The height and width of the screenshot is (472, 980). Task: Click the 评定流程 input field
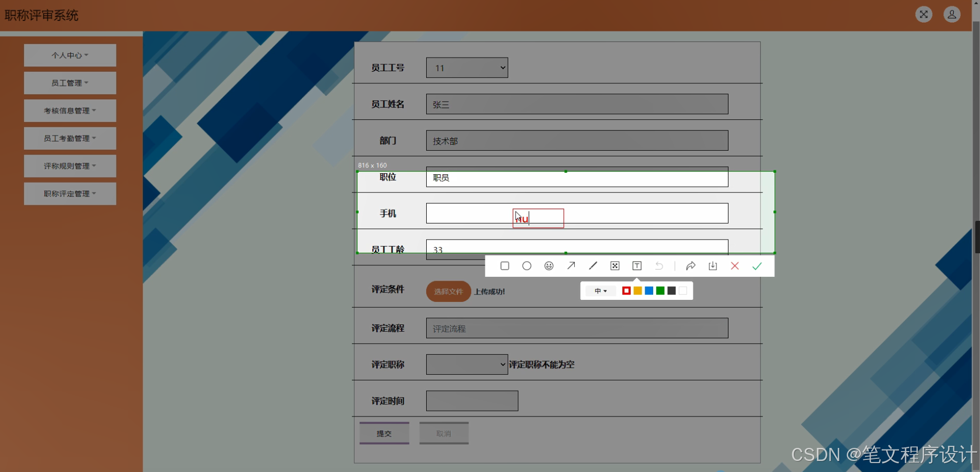(x=577, y=328)
